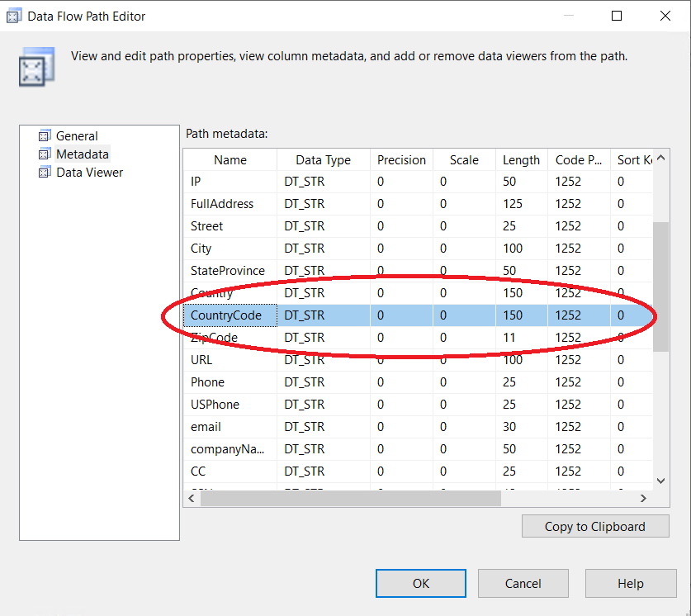This screenshot has height=616, width=691.
Task: Click the Data Viewer page icon
Action: click(x=45, y=173)
